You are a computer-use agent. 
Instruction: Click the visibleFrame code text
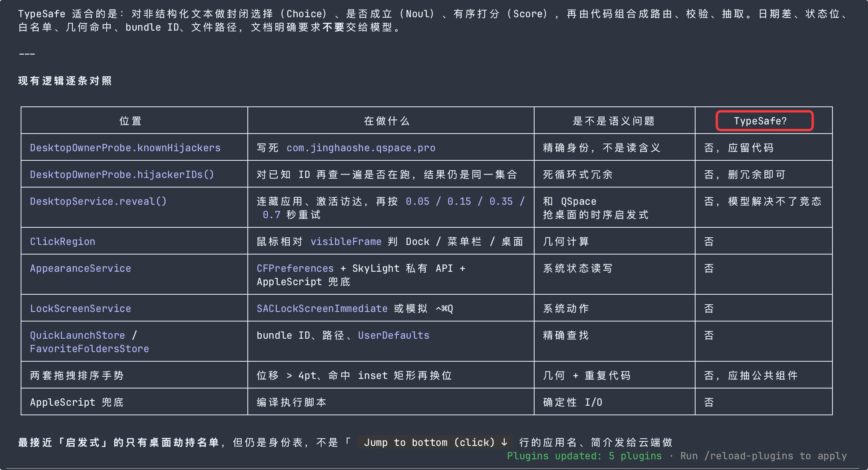346,242
